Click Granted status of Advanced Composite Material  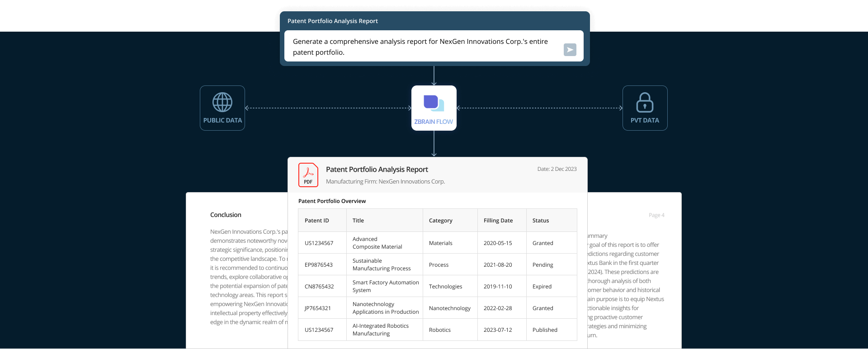click(543, 243)
